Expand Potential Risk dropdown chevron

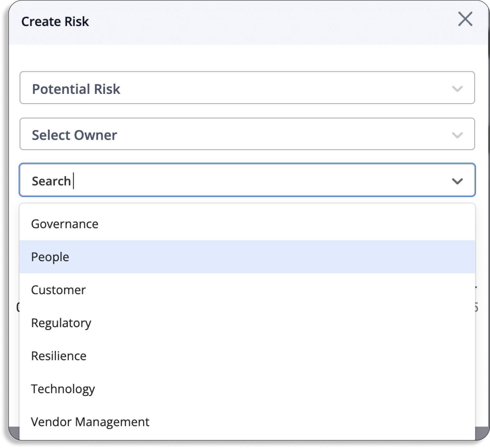click(457, 89)
